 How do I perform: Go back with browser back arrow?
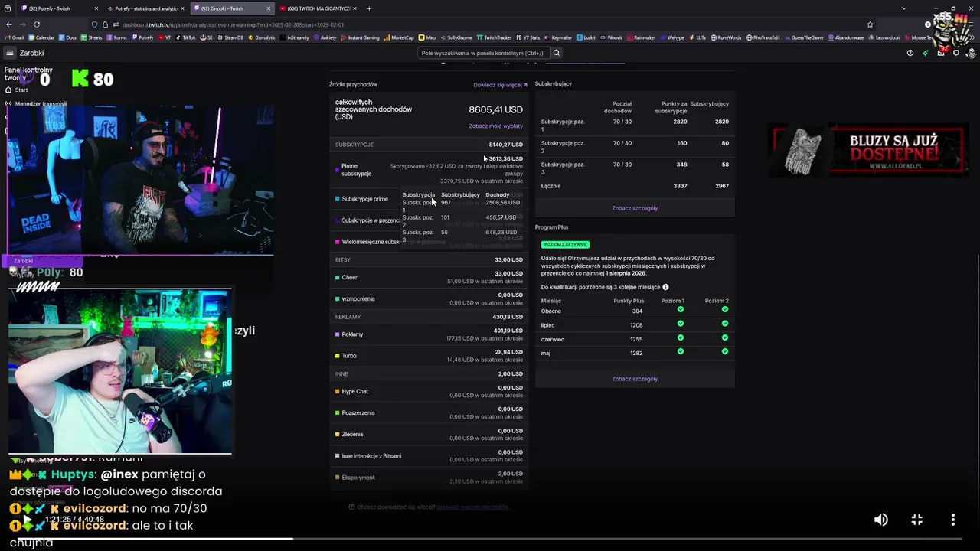pos(9,24)
